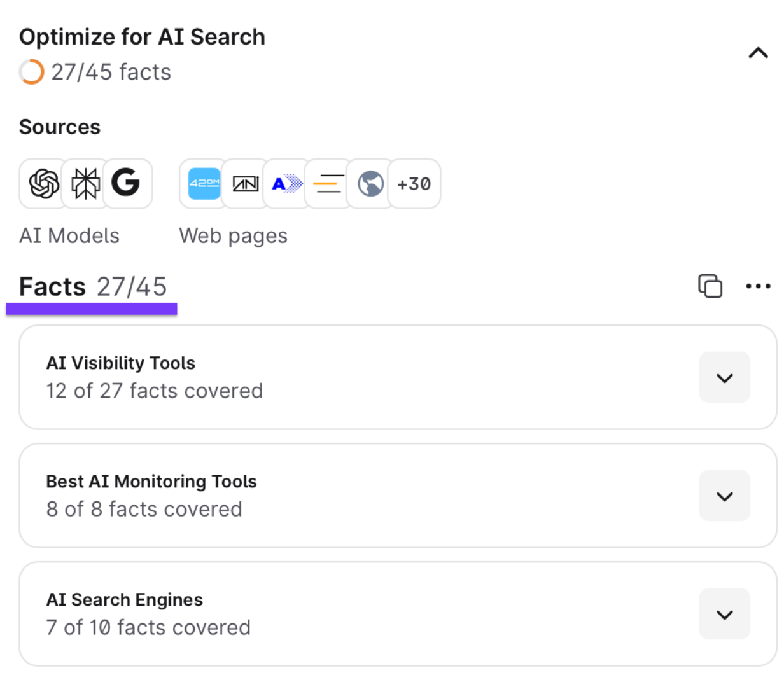Click the orange facts progress ring
This screenshot has width=784, height=682.
coord(31,72)
